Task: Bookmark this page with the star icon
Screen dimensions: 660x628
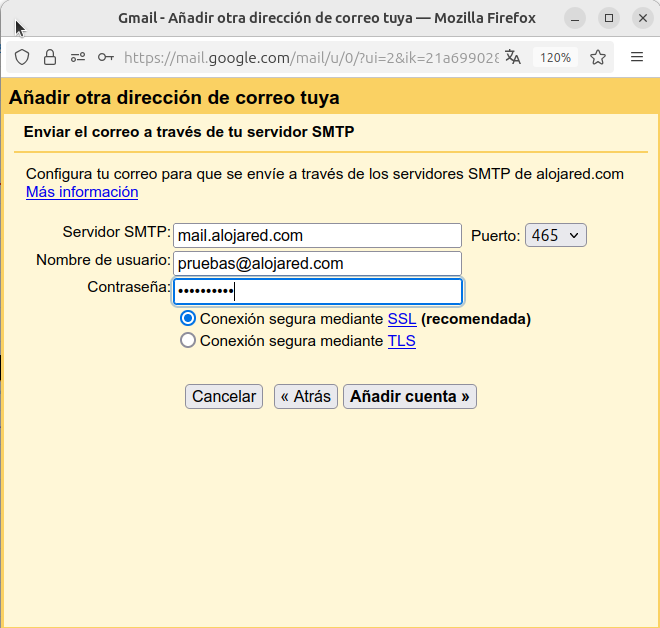Action: point(598,57)
